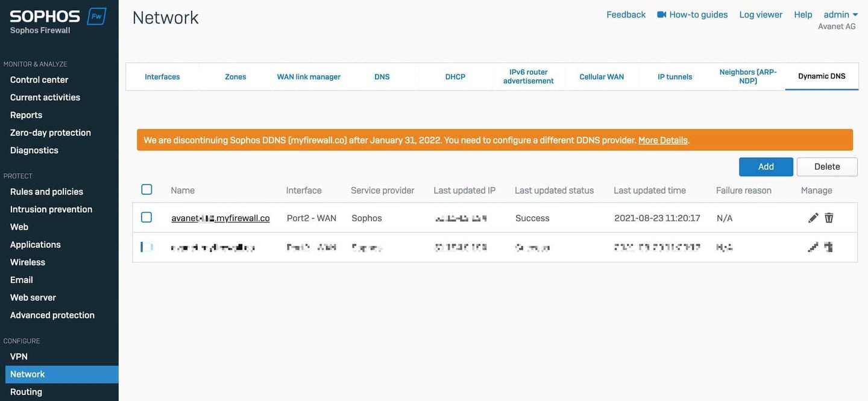
Task: Click the 'Sophos' service provider cell
Action: (367, 218)
